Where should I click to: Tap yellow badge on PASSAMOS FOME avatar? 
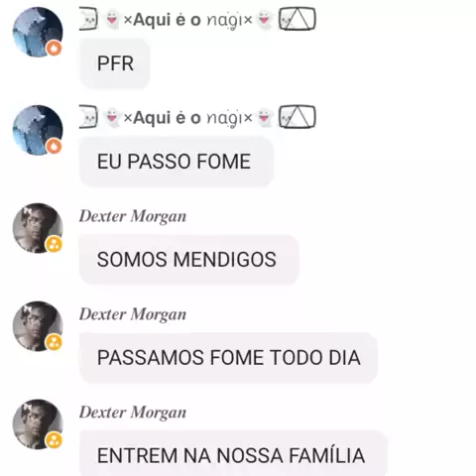[x=54, y=342]
